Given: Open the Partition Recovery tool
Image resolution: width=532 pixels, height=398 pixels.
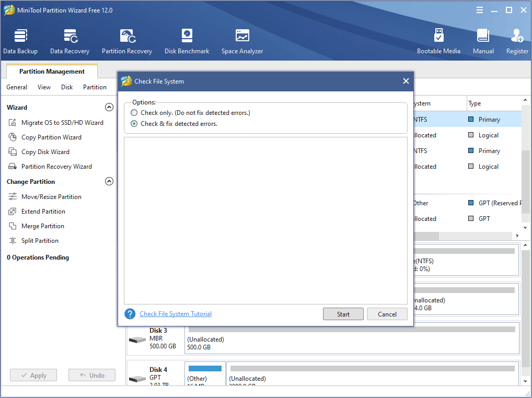Looking at the screenshot, I should click(x=127, y=41).
